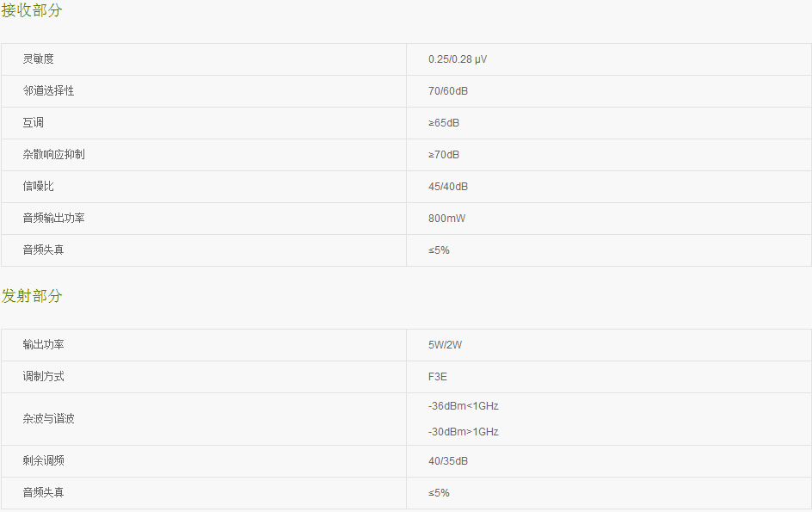
Task: Click the F3E modulation value
Action: [438, 377]
